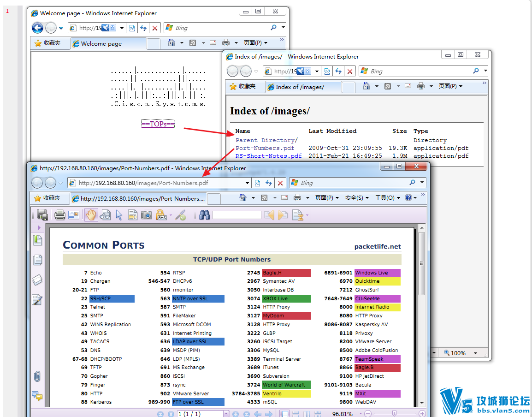Open the Comments panel in PDF sidebar

[37, 396]
